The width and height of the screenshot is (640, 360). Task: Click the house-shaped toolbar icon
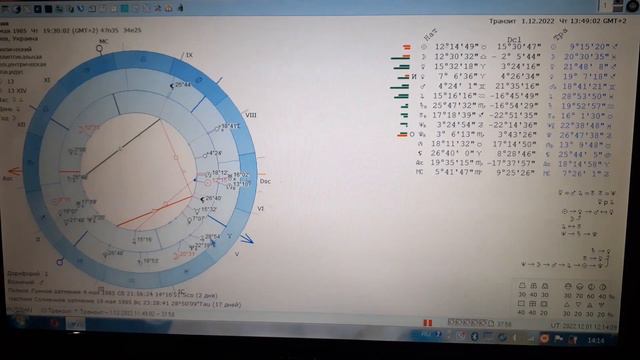pyautogui.click(x=168, y=8)
